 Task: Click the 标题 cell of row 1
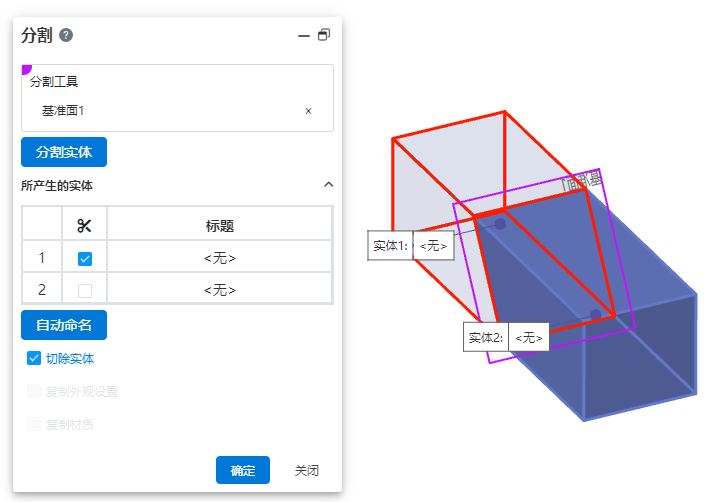pyautogui.click(x=219, y=258)
